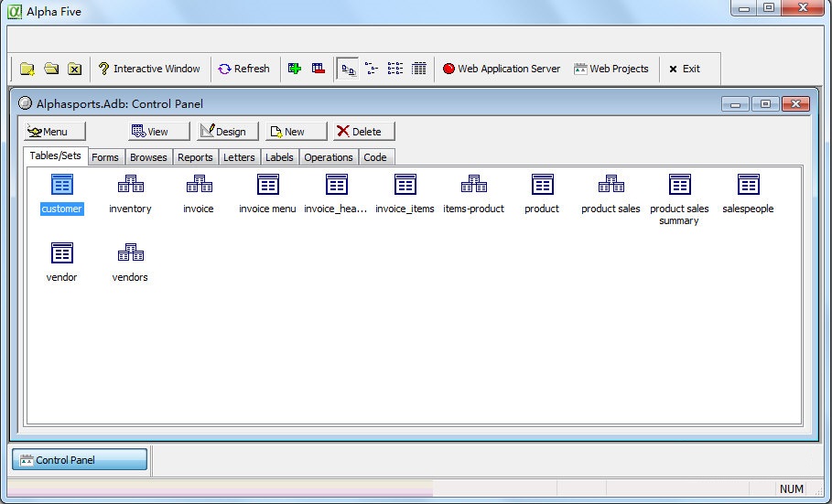Screen dimensions: 832x504
Task: Open the Interactive Window
Action: (x=149, y=69)
